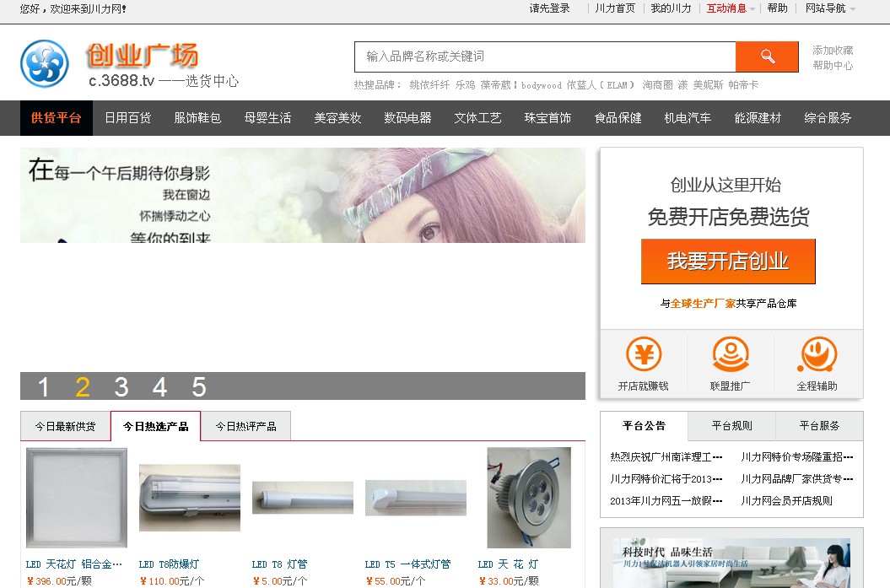Image resolution: width=890 pixels, height=588 pixels.
Task: Expand the 网站导航 dropdown
Action: point(831,8)
